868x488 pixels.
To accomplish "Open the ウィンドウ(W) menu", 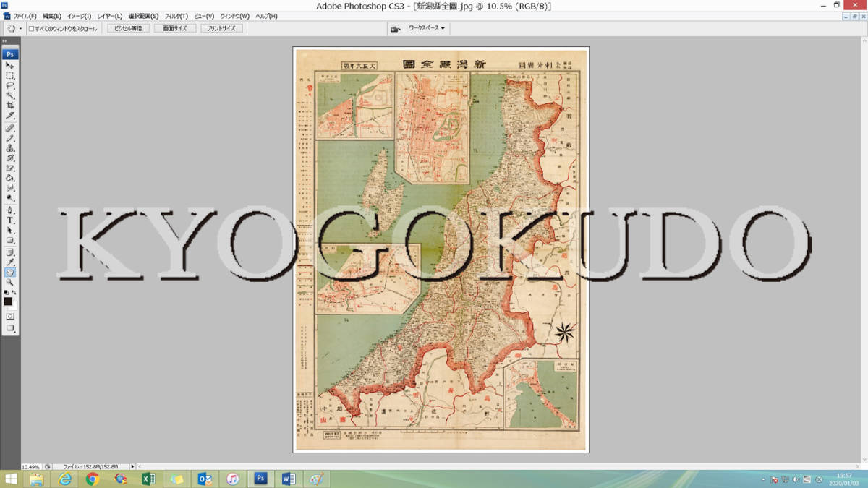I will (234, 16).
